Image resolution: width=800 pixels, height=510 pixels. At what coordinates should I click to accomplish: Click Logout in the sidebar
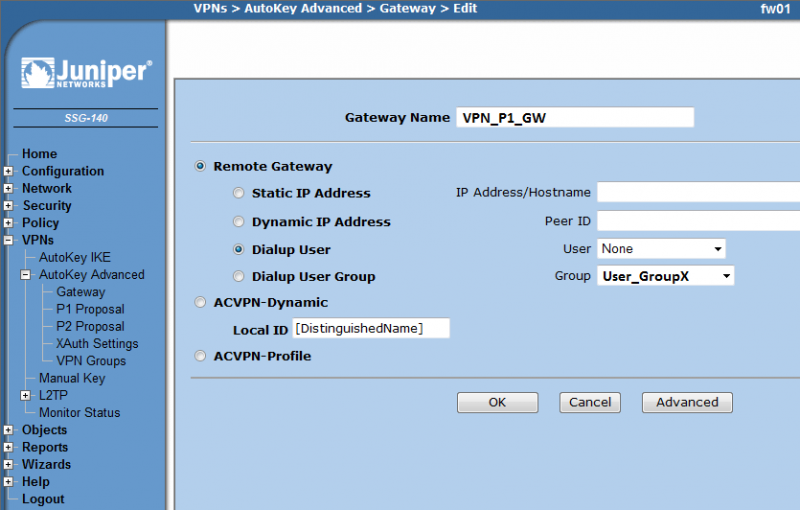(43, 499)
